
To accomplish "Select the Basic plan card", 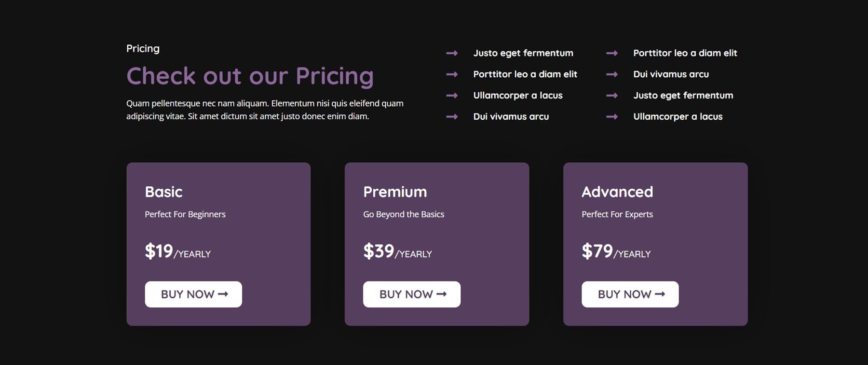I will pyautogui.click(x=218, y=243).
